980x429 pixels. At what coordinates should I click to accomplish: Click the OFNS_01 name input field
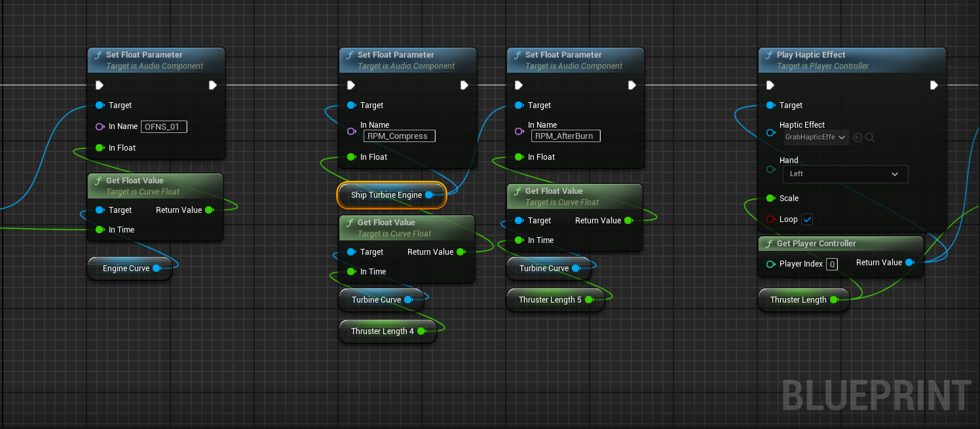(164, 126)
